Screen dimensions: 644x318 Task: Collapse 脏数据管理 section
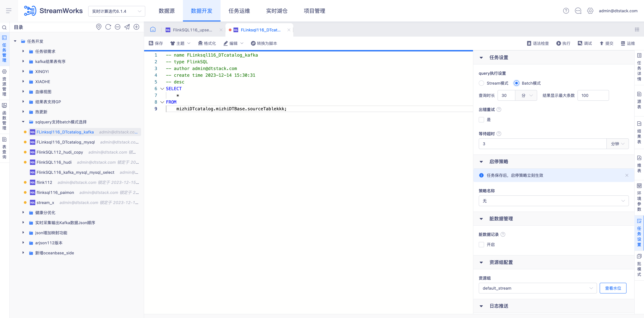pos(481,219)
